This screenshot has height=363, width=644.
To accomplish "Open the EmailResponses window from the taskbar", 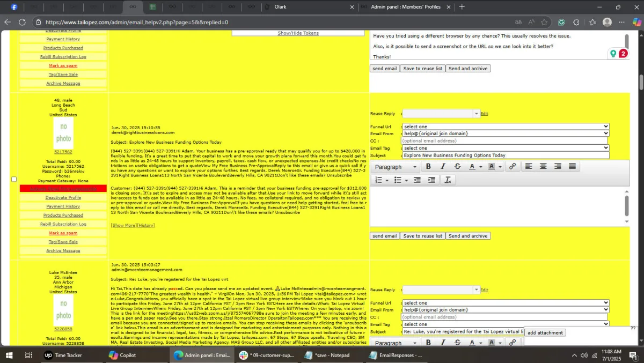I will click(396, 355).
